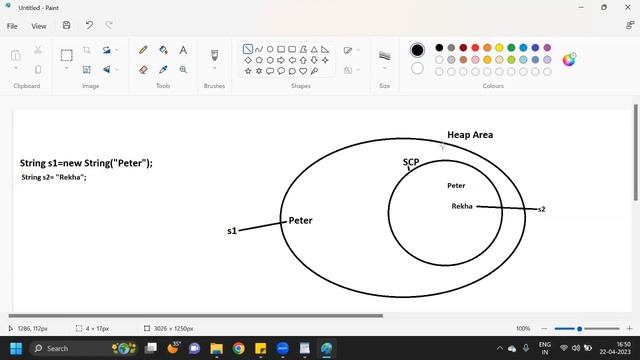The width and height of the screenshot is (640, 360).
Task: Open the Flip dropdown arrow
Action: pyautogui.click(x=117, y=70)
